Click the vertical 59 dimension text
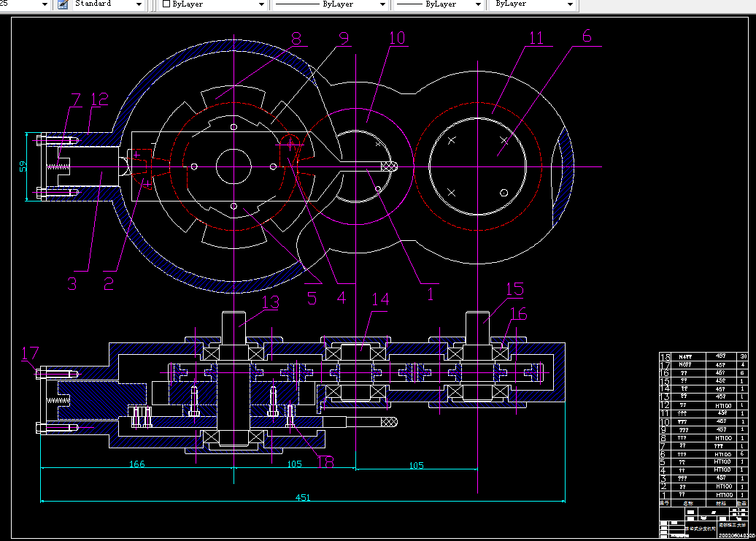The height and width of the screenshot is (541, 756). 22,166
